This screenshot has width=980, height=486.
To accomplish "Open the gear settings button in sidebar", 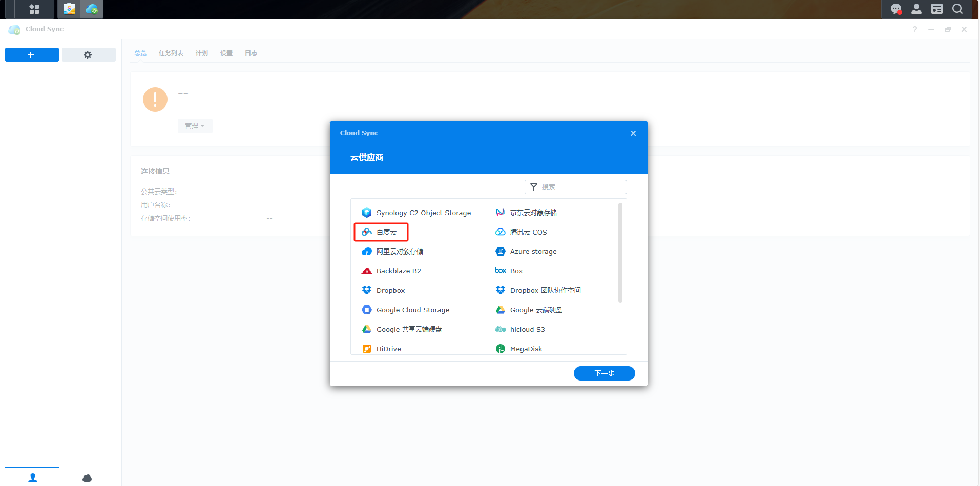I will [x=89, y=55].
